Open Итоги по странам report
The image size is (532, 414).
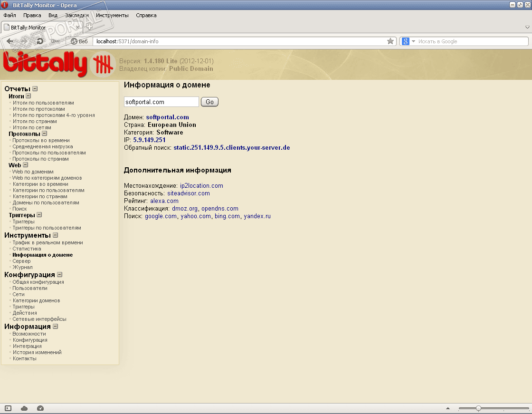coord(35,121)
